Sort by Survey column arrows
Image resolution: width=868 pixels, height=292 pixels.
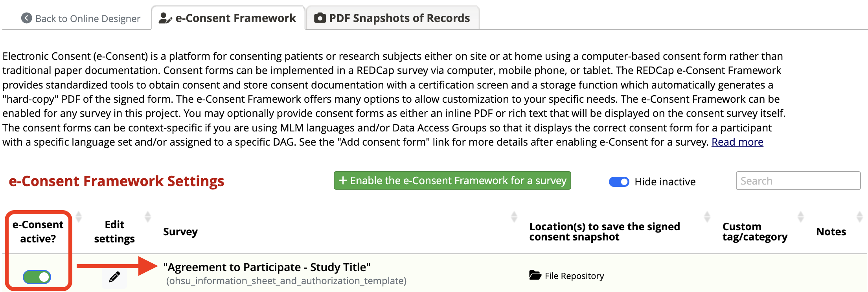pyautogui.click(x=514, y=216)
